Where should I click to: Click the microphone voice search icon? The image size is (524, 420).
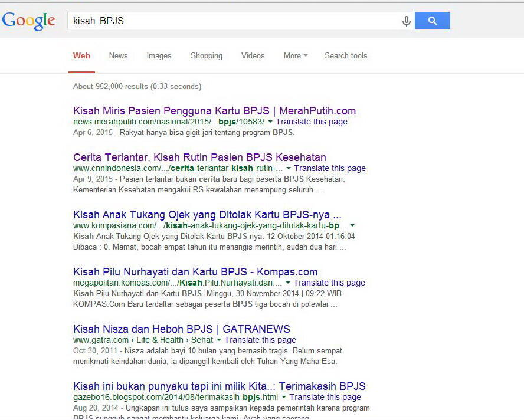coord(406,21)
